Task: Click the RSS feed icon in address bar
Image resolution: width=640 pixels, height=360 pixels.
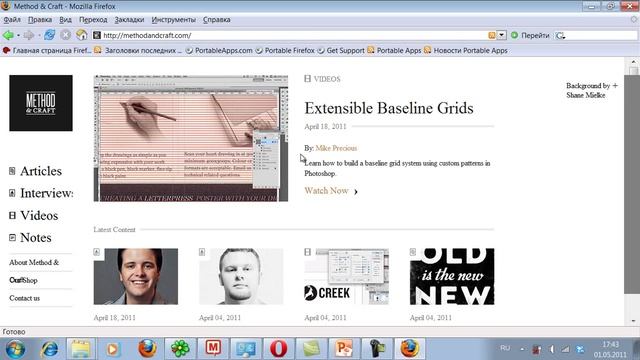Action: point(491,36)
